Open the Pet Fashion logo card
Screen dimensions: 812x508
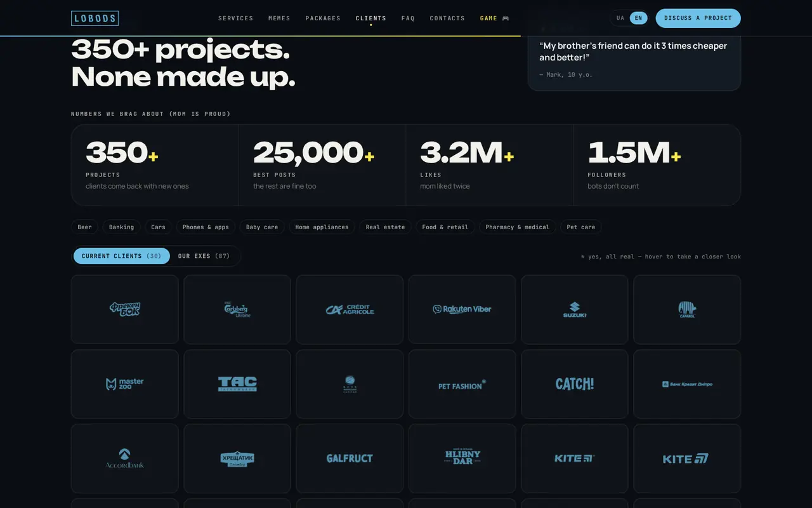point(462,384)
